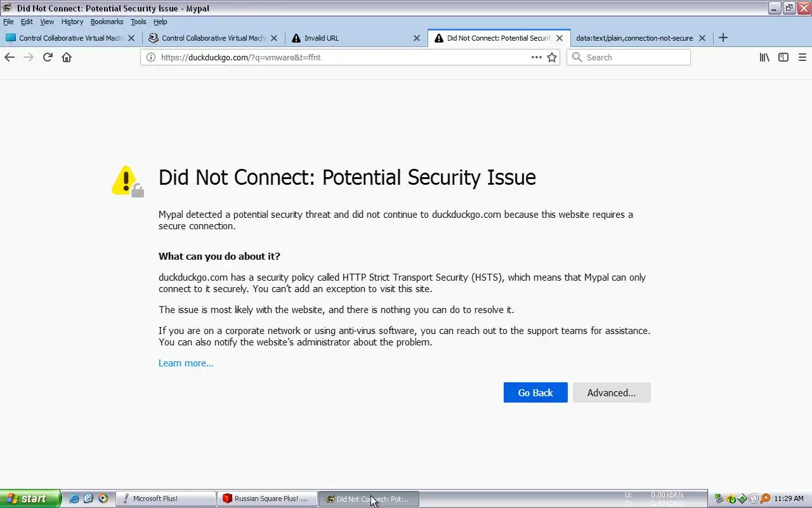Open the Bookmarks menu
Viewport: 812px width, 508px height.
tap(107, 22)
